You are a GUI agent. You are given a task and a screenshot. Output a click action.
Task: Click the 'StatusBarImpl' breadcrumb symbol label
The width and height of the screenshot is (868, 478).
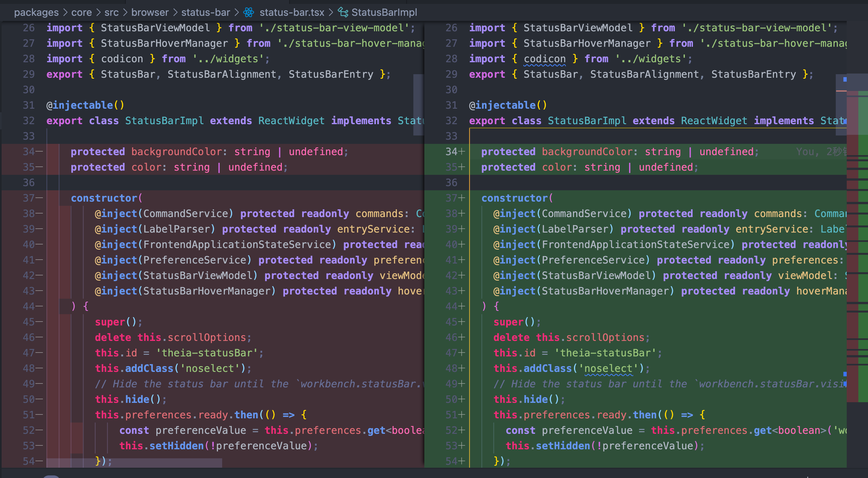pos(384,13)
